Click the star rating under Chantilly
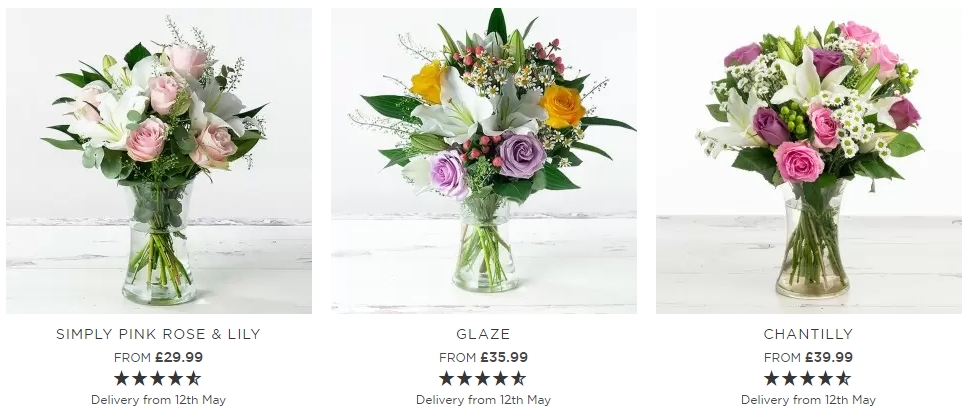967x412 pixels. click(x=808, y=378)
